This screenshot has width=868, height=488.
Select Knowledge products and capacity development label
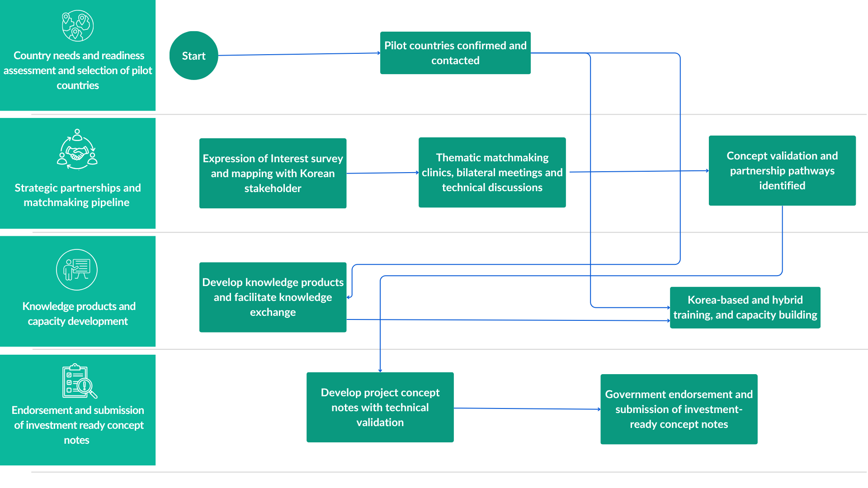pyautogui.click(x=78, y=314)
